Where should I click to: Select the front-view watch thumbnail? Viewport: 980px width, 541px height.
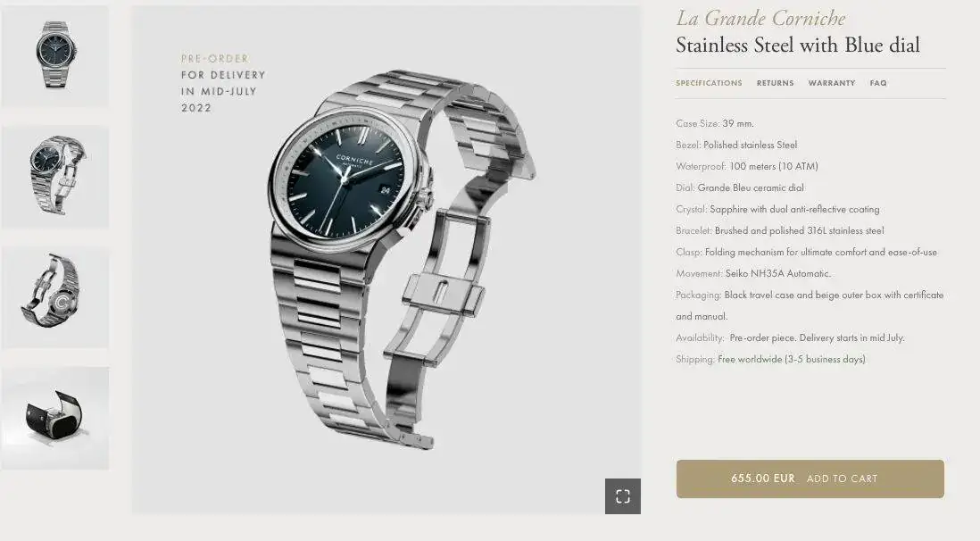tap(55, 56)
